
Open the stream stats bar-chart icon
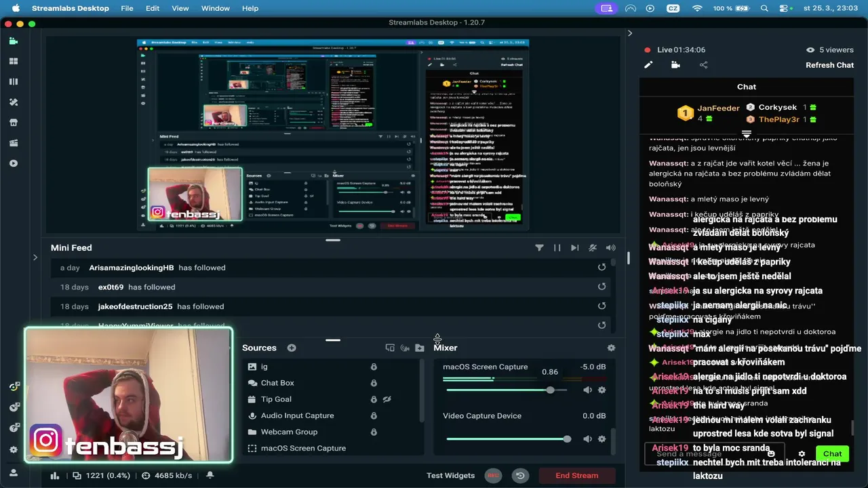point(55,476)
